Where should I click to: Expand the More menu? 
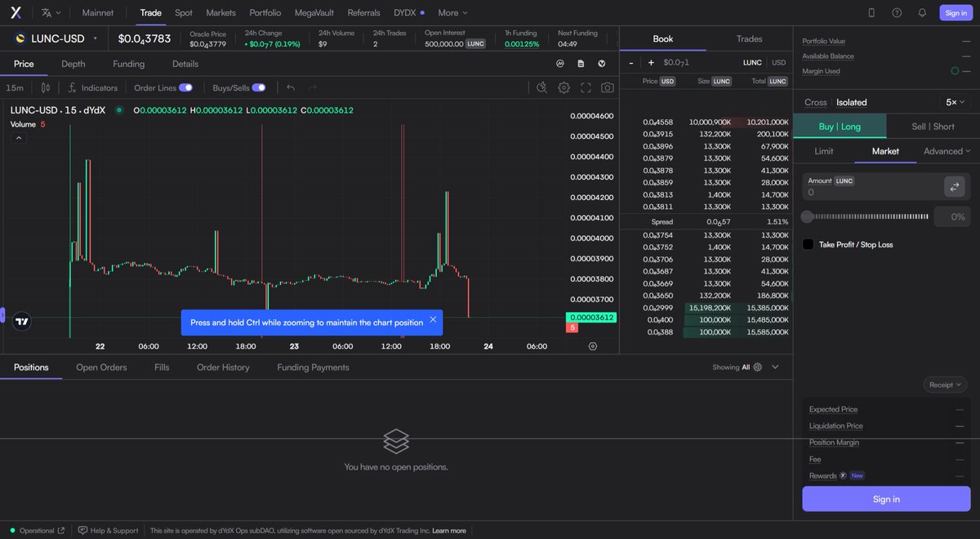pyautogui.click(x=452, y=13)
